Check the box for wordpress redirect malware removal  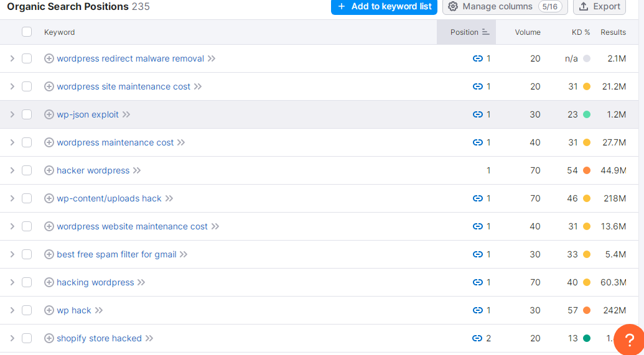tap(27, 58)
